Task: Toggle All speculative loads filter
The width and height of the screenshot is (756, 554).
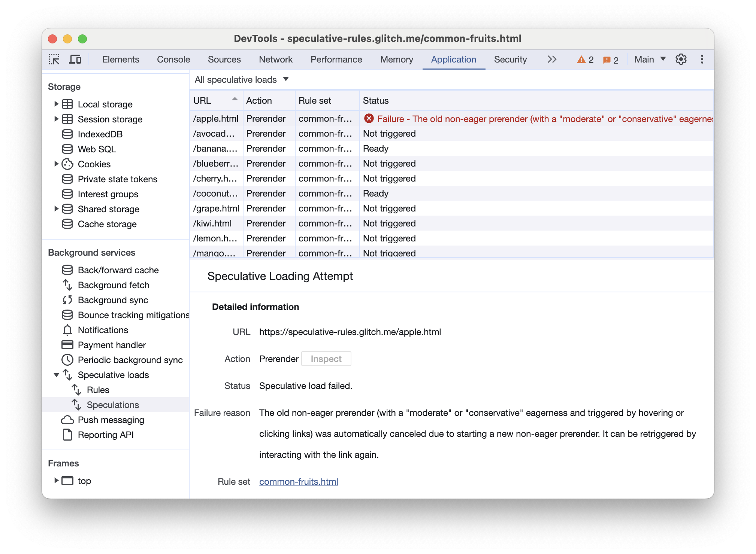Action: [240, 80]
